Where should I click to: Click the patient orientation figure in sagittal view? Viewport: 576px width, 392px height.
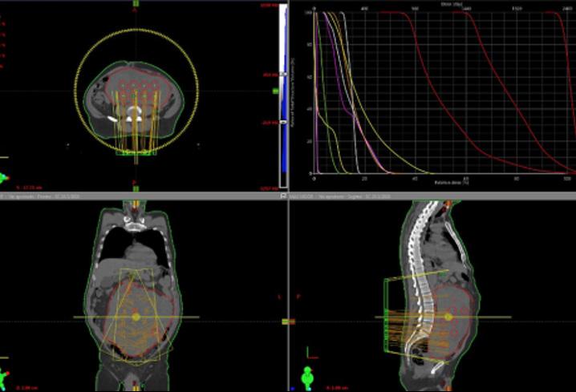point(307,378)
